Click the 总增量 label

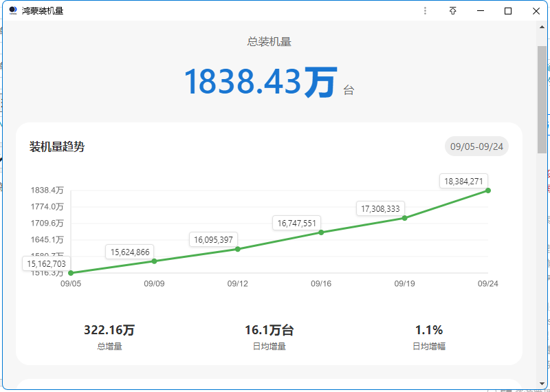click(x=109, y=347)
